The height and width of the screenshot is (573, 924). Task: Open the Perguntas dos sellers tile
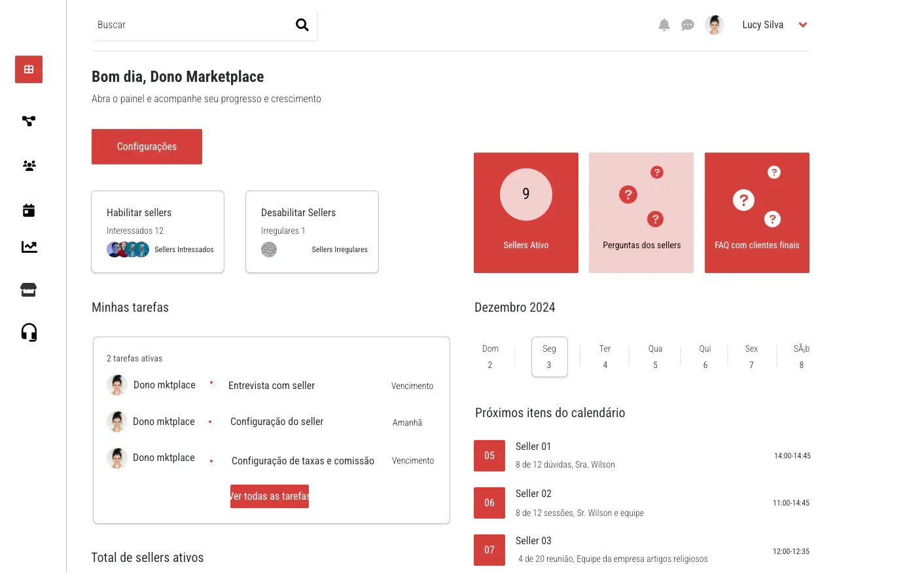641,213
